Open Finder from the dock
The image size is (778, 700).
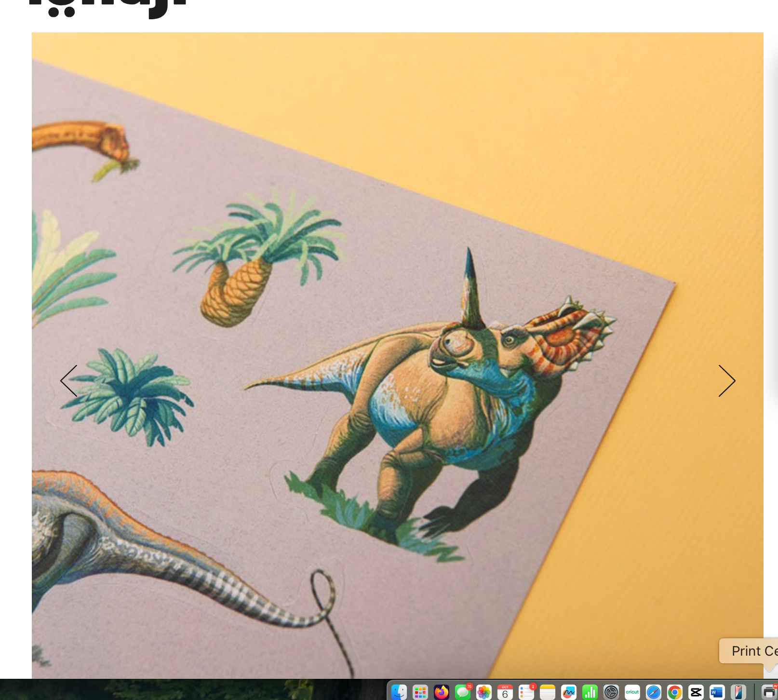[x=399, y=692]
